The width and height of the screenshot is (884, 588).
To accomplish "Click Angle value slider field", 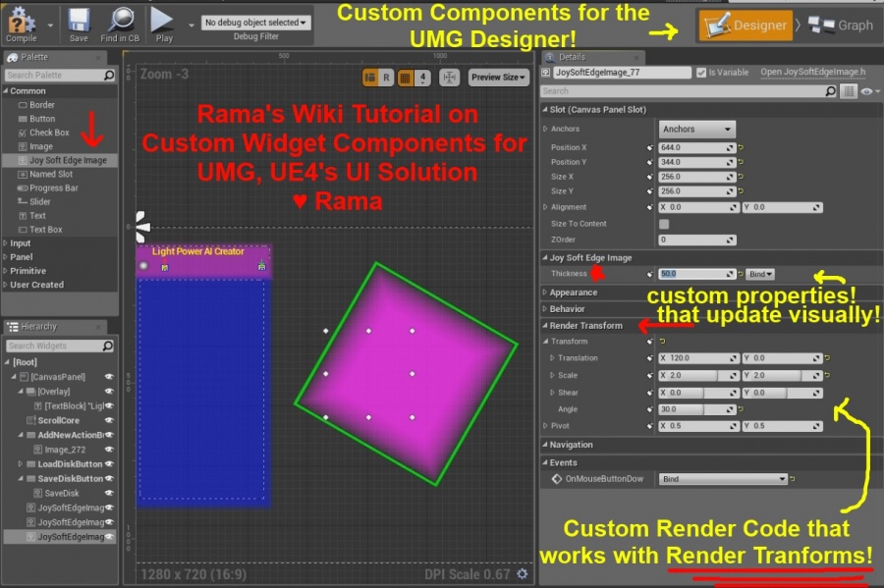I will pos(696,409).
